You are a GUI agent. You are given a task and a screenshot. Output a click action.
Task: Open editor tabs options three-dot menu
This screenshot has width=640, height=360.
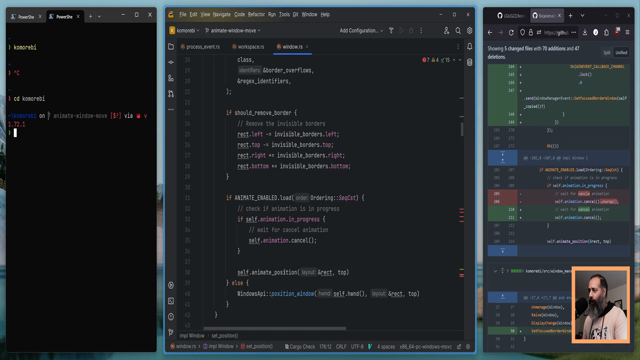pyautogui.click(x=458, y=47)
